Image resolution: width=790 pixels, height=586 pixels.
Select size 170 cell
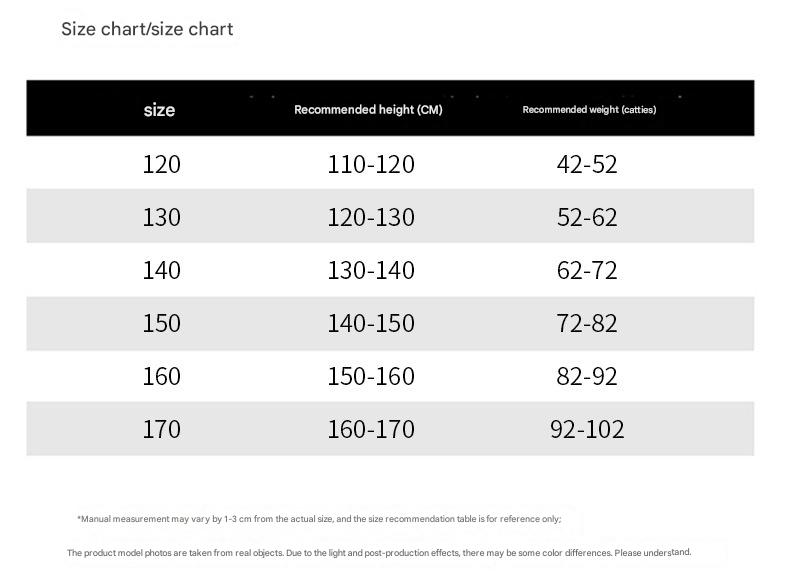(161, 429)
